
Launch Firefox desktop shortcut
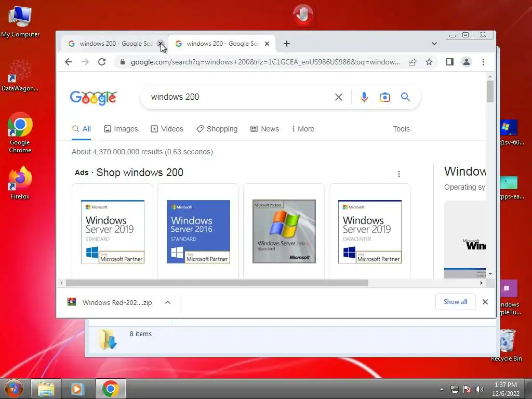20,182
